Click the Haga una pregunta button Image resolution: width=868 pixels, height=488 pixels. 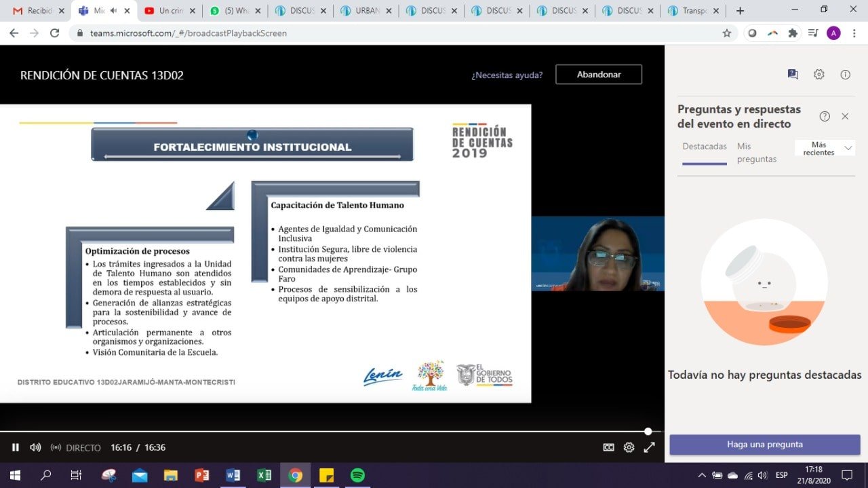pyautogui.click(x=765, y=445)
